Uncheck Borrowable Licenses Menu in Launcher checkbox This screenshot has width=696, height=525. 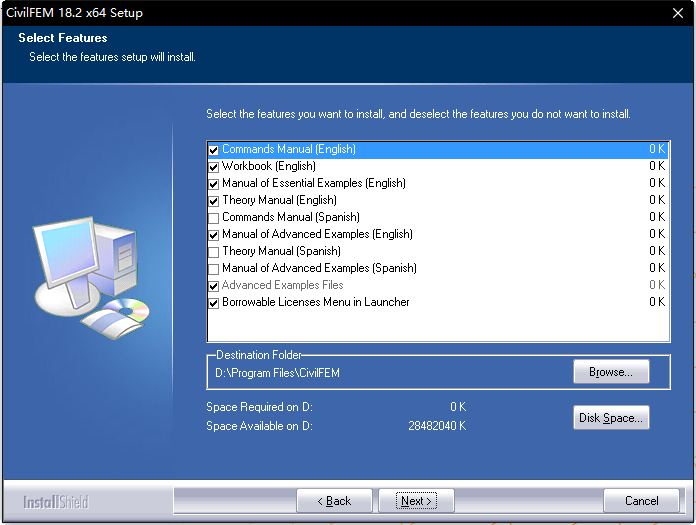tap(214, 303)
